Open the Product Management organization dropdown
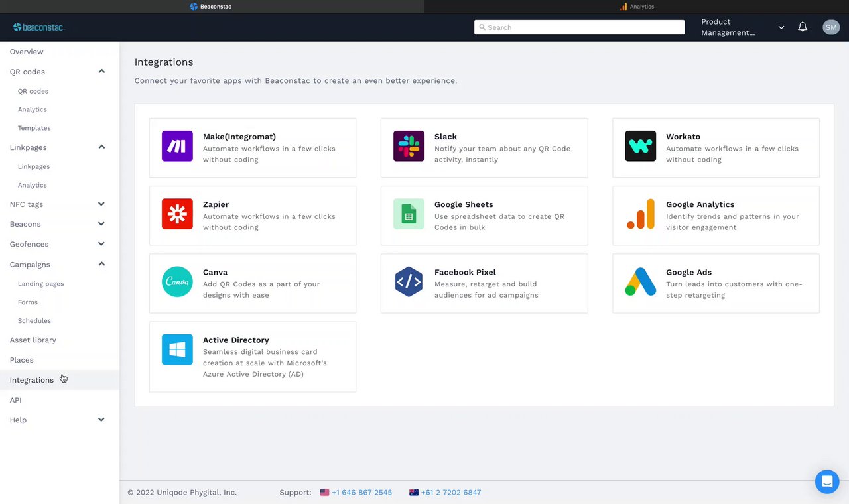Screen dimensions: 849x504 click(743, 27)
